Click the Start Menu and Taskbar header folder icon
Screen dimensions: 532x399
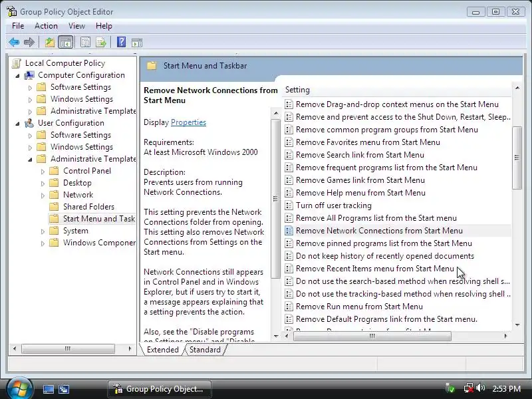click(152, 65)
